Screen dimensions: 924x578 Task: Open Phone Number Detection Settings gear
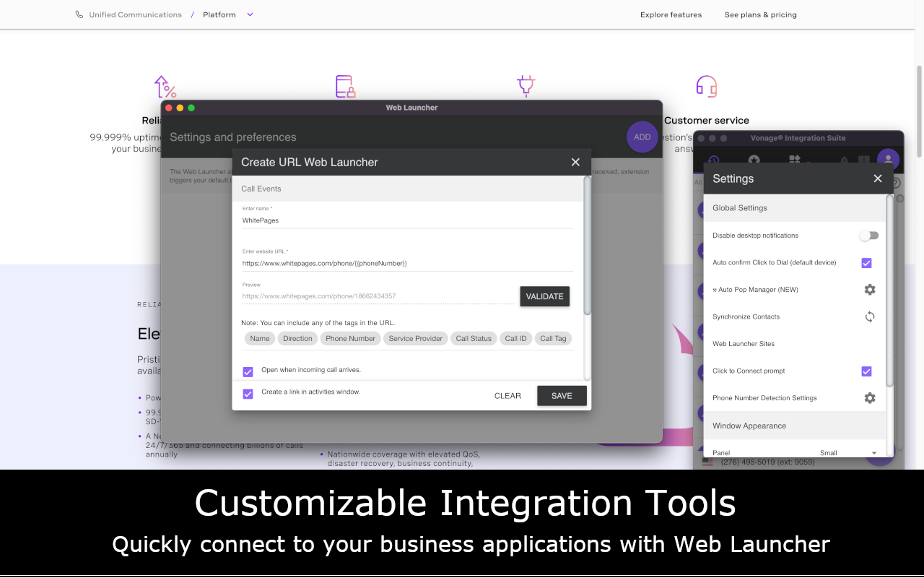point(870,398)
